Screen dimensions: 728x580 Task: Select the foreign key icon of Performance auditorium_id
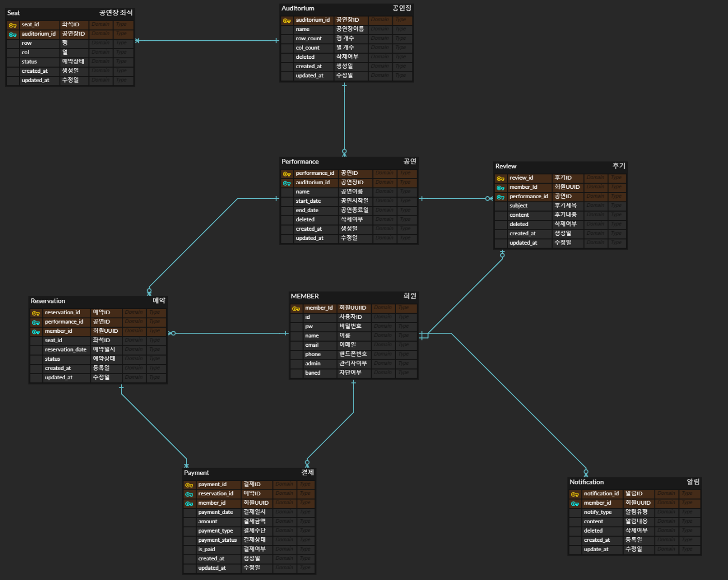pyautogui.click(x=287, y=183)
